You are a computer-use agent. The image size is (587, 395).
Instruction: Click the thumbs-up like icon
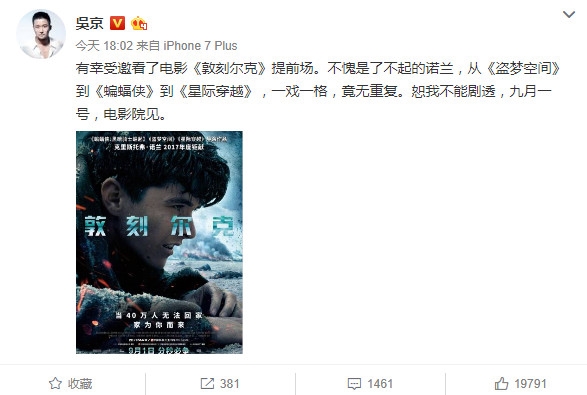(x=501, y=383)
